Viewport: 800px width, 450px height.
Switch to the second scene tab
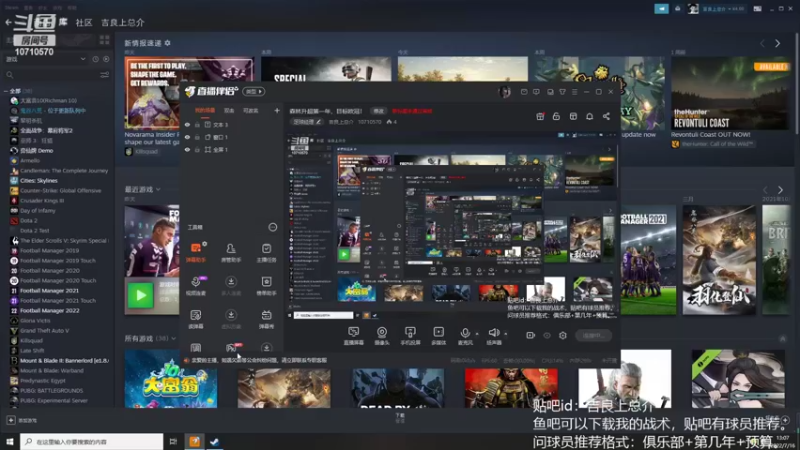pyautogui.click(x=229, y=110)
